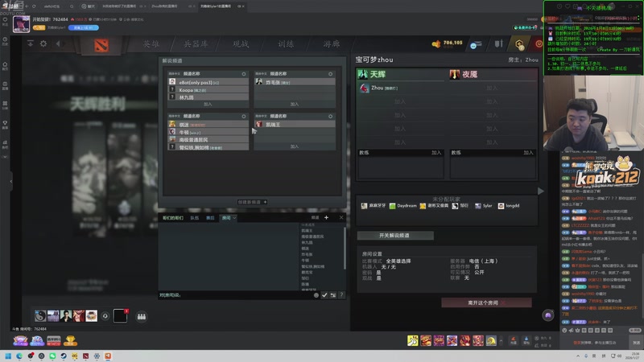Screen dimensions: 644x362
Task: Expand the down arrow in Dota header
Action: click(x=31, y=43)
